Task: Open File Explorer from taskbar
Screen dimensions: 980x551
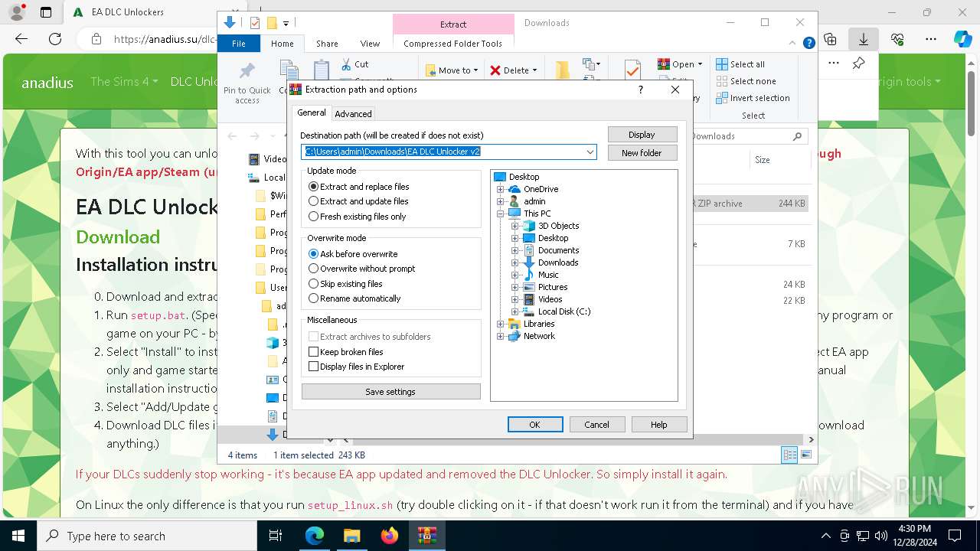Action: (x=351, y=536)
